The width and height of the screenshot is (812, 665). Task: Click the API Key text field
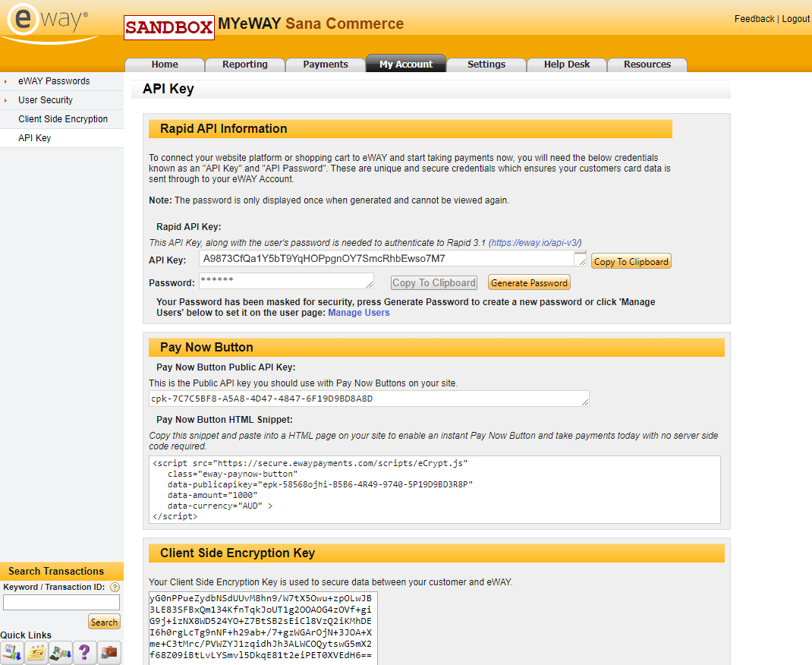click(392, 259)
